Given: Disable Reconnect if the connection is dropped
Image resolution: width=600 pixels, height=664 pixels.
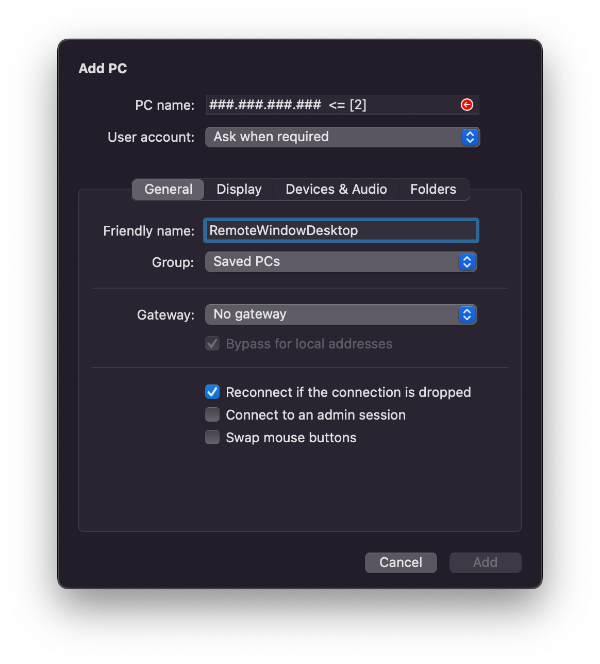Looking at the screenshot, I should click(212, 392).
